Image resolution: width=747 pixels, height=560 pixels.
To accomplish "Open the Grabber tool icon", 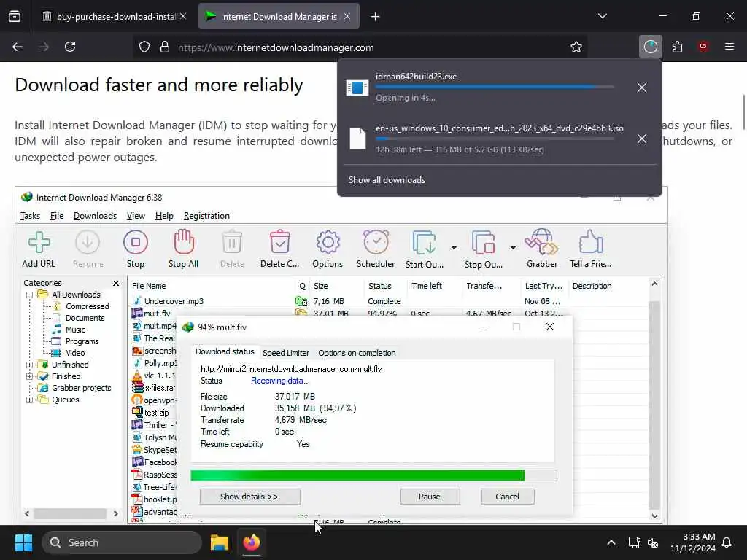I will 542,242.
